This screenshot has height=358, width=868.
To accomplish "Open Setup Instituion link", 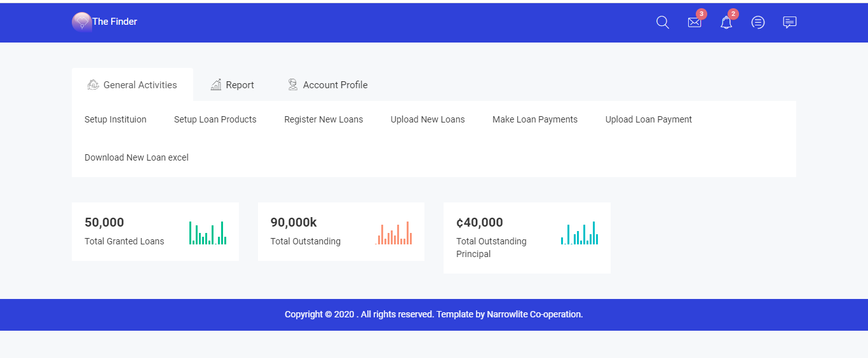I will [116, 119].
